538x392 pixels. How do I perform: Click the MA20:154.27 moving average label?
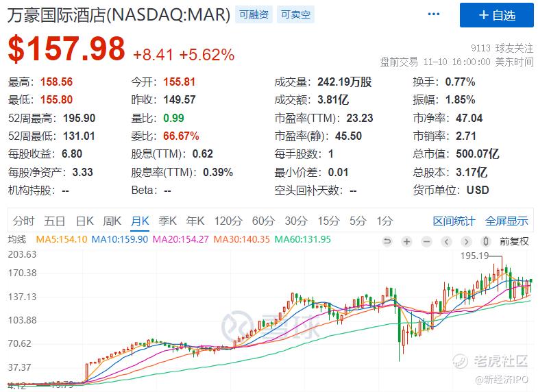click(180, 239)
